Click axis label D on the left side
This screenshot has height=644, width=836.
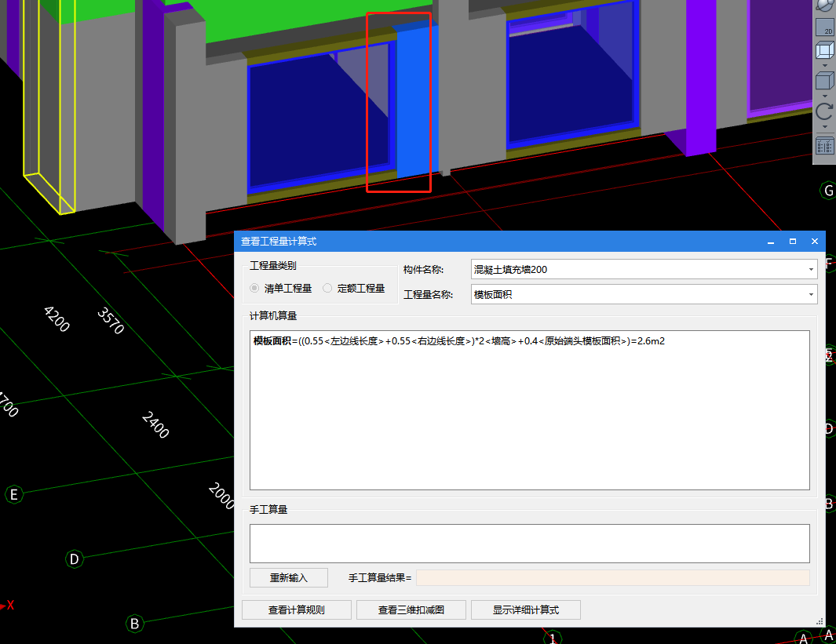[x=74, y=559]
